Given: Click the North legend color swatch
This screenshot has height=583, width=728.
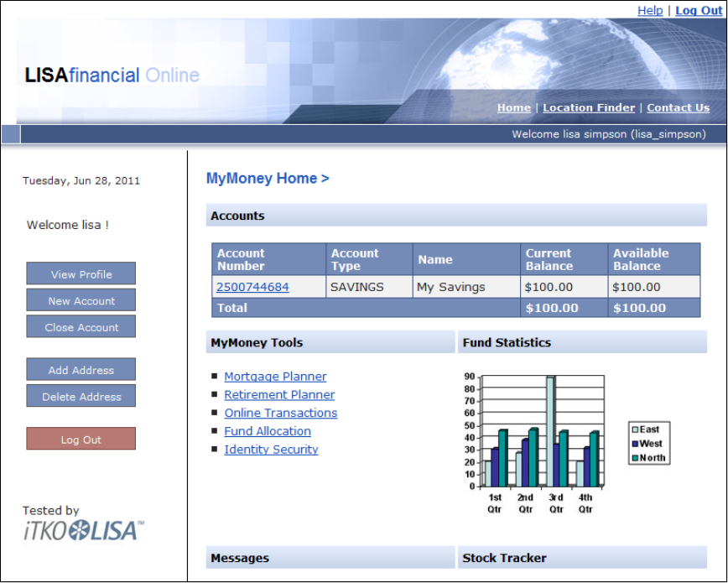Looking at the screenshot, I should tap(635, 458).
